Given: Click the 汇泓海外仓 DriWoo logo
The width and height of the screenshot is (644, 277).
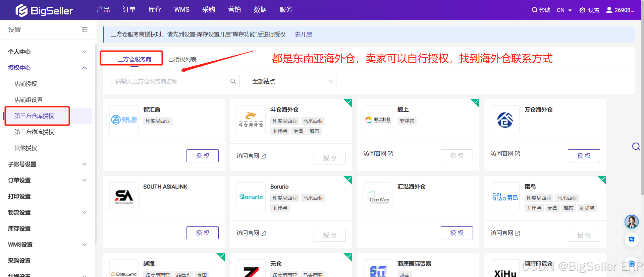Looking at the screenshot, I should (x=378, y=197).
